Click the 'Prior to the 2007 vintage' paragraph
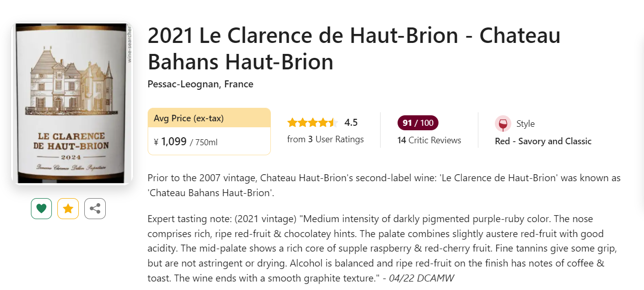The image size is (644, 290). click(x=384, y=185)
